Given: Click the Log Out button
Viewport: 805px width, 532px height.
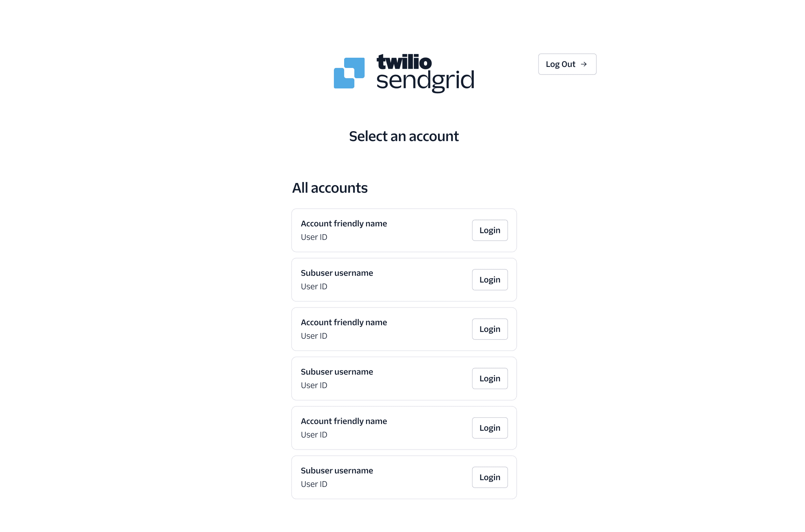Looking at the screenshot, I should click(567, 64).
